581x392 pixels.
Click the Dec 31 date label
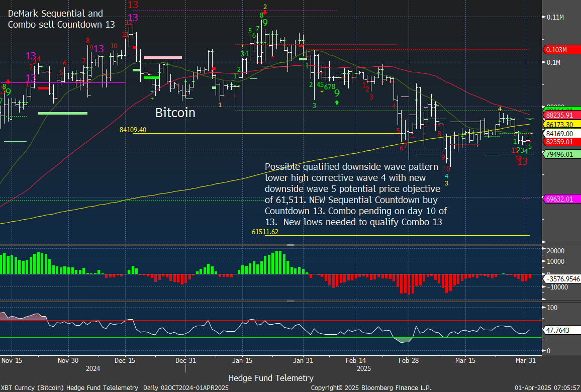point(185,360)
